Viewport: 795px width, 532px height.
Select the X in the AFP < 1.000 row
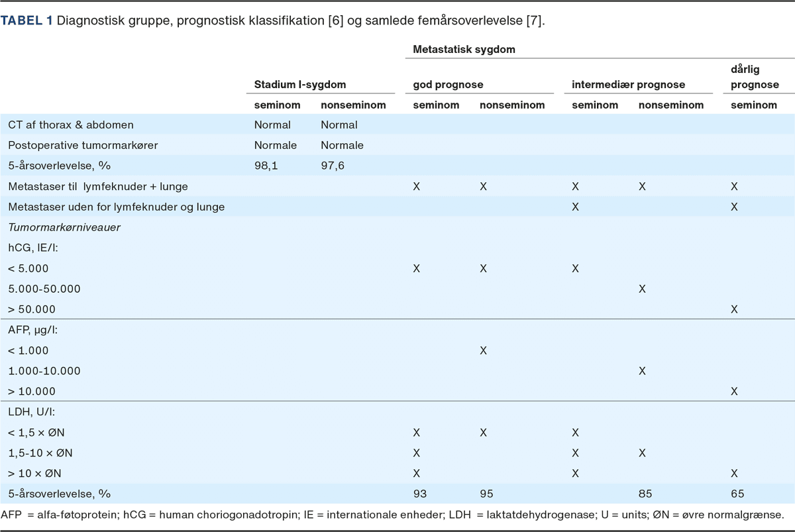point(483,350)
